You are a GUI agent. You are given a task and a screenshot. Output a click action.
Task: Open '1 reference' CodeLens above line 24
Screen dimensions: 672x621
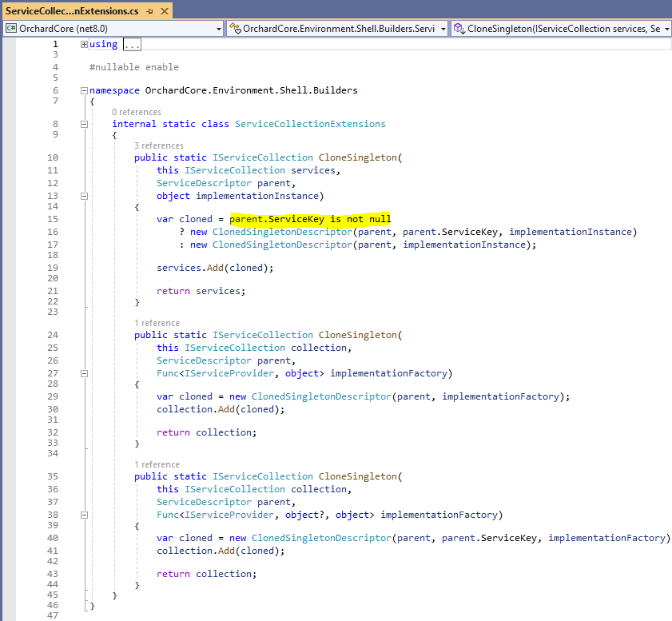(157, 323)
